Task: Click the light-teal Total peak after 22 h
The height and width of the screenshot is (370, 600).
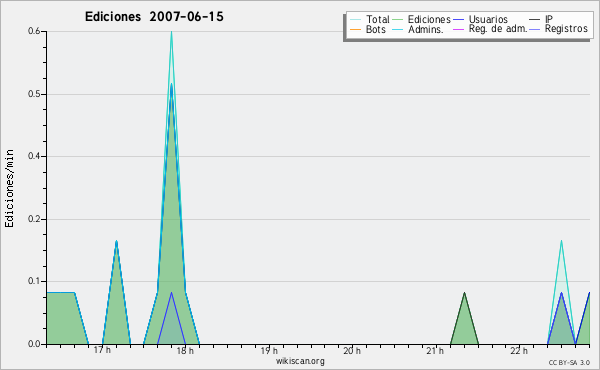Action: [561, 242]
